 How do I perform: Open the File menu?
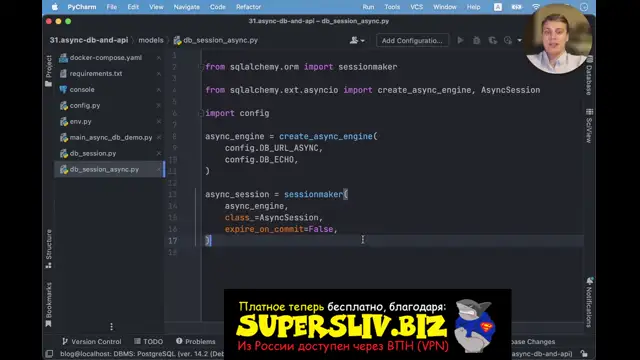tap(111, 7)
